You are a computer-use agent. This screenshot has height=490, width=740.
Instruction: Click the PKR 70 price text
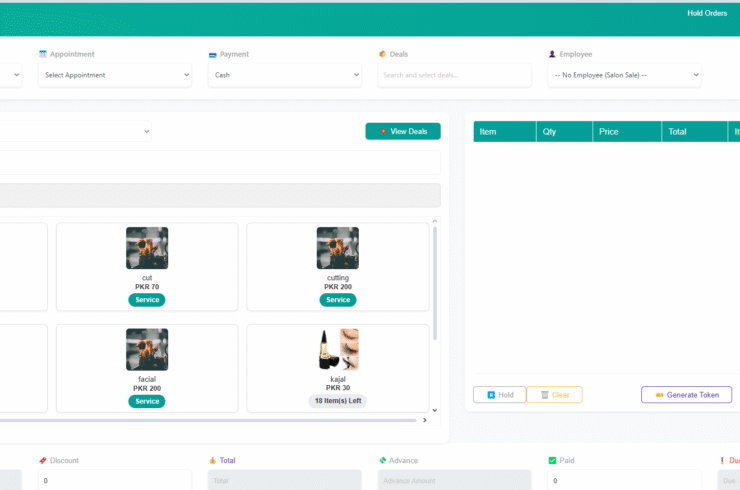[147, 287]
